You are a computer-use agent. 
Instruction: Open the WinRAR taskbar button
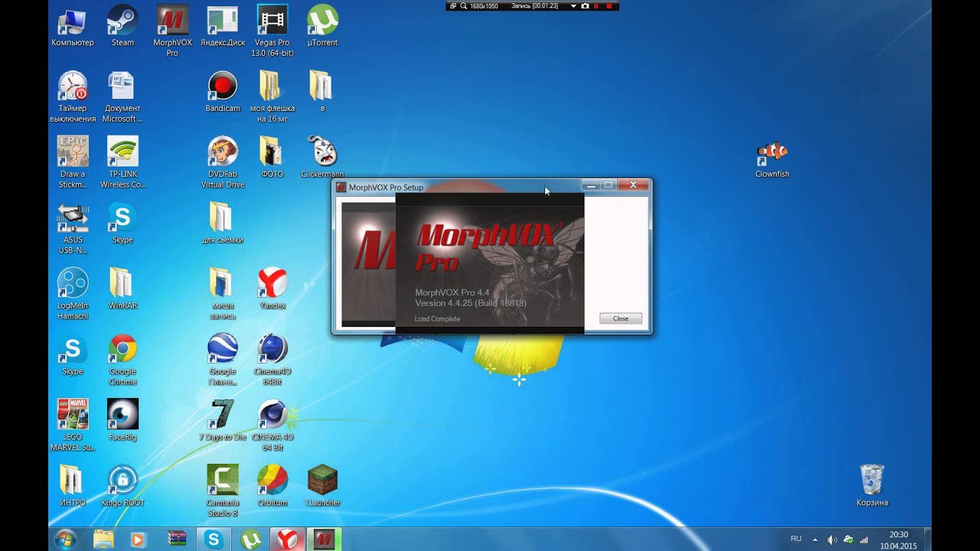(177, 540)
